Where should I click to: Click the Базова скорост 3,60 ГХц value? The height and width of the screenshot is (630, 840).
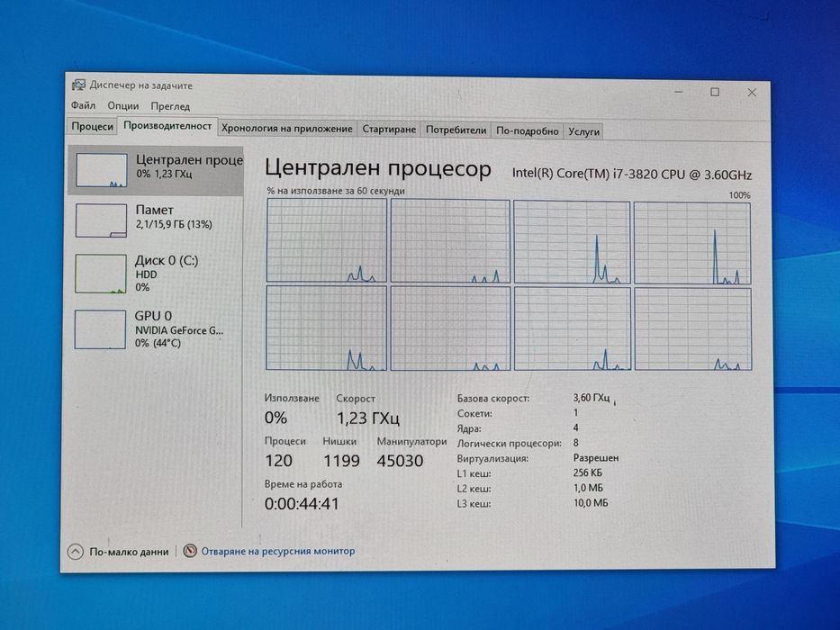coord(592,398)
